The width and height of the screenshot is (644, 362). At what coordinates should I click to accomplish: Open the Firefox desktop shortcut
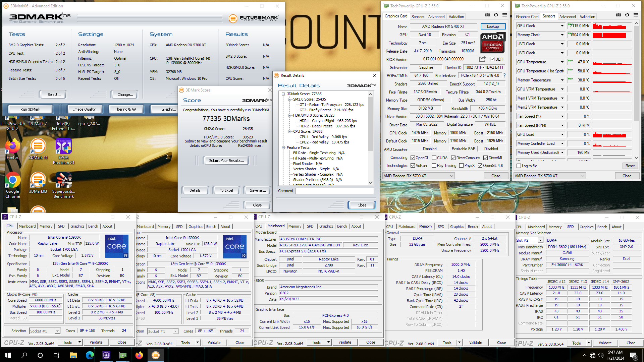12,149
